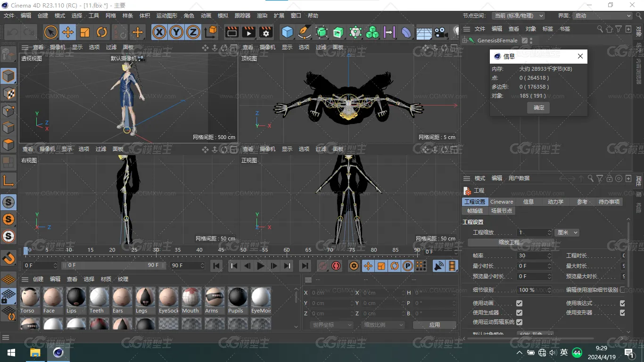
Task: Toggle Use Generators checkbox
Action: pyautogui.click(x=519, y=313)
